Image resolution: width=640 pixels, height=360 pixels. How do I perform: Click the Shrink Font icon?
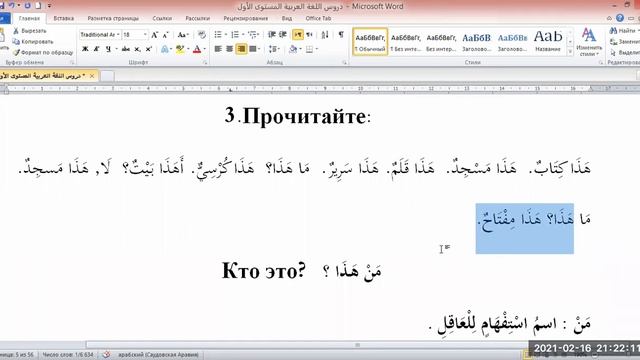point(166,35)
